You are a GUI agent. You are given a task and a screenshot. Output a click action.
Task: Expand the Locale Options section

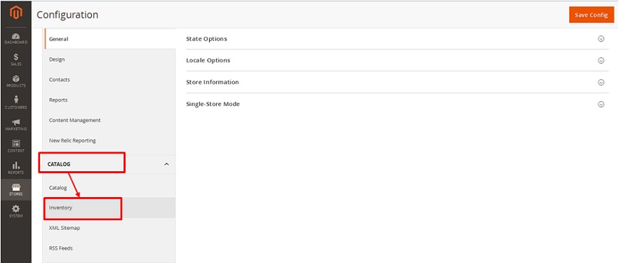pos(397,60)
